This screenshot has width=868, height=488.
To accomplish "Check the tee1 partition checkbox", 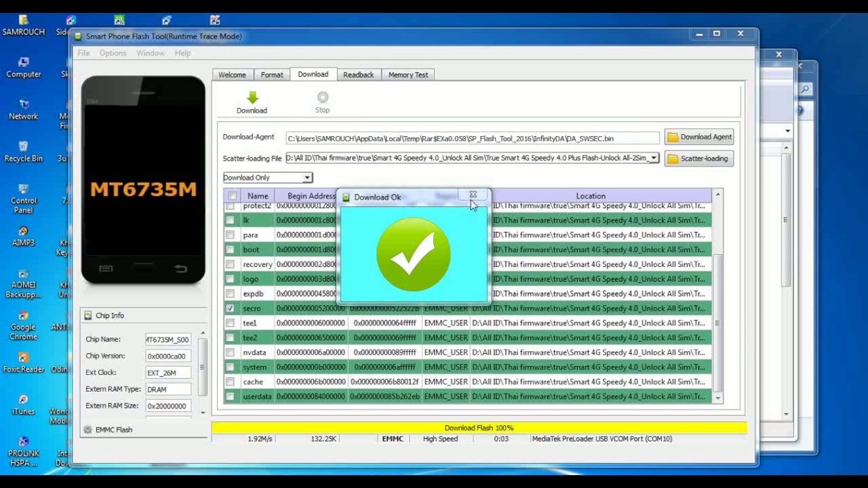I will [x=230, y=323].
